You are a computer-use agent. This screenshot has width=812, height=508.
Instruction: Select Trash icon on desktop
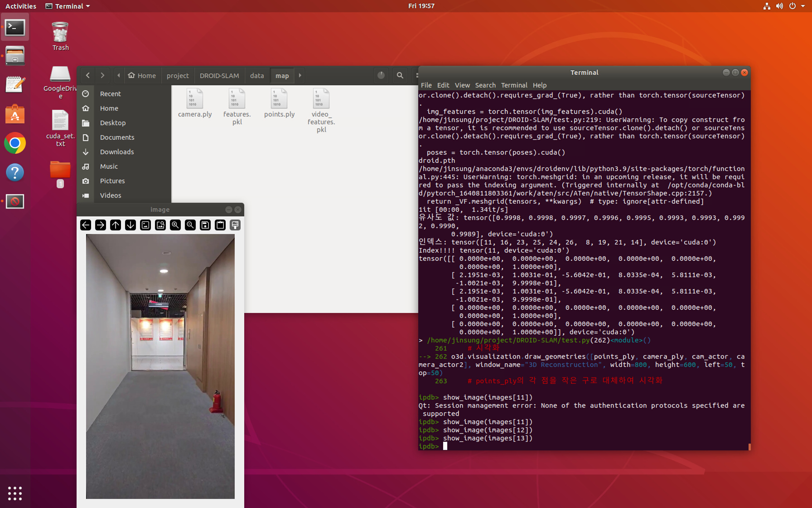tap(60, 36)
